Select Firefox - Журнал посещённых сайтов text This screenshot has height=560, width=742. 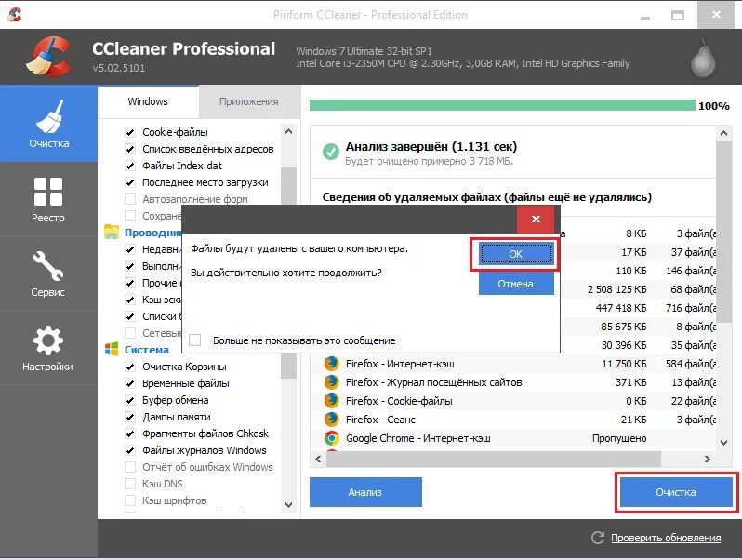point(434,382)
